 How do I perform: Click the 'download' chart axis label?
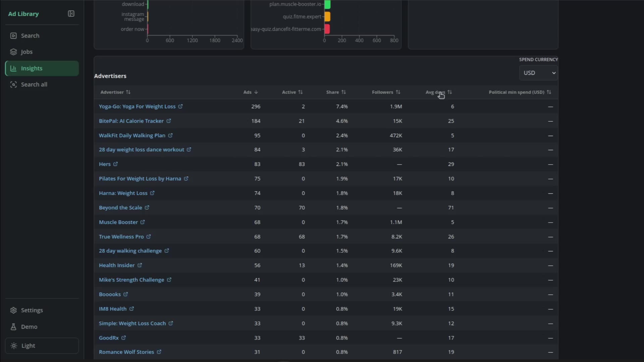[x=133, y=4]
